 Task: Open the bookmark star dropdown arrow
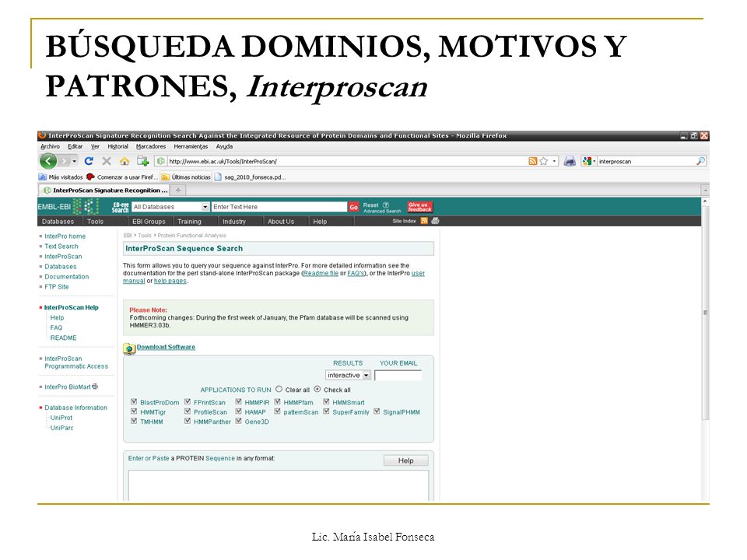554,161
